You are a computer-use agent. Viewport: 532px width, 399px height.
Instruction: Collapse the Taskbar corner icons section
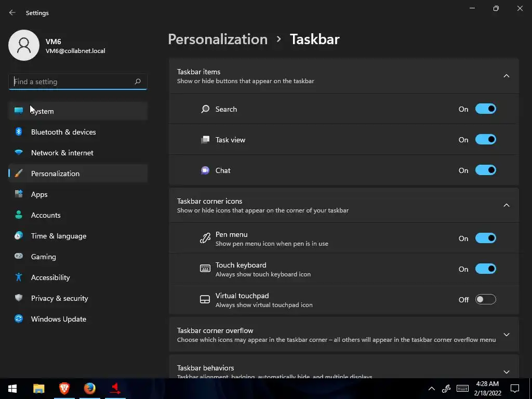pyautogui.click(x=506, y=205)
